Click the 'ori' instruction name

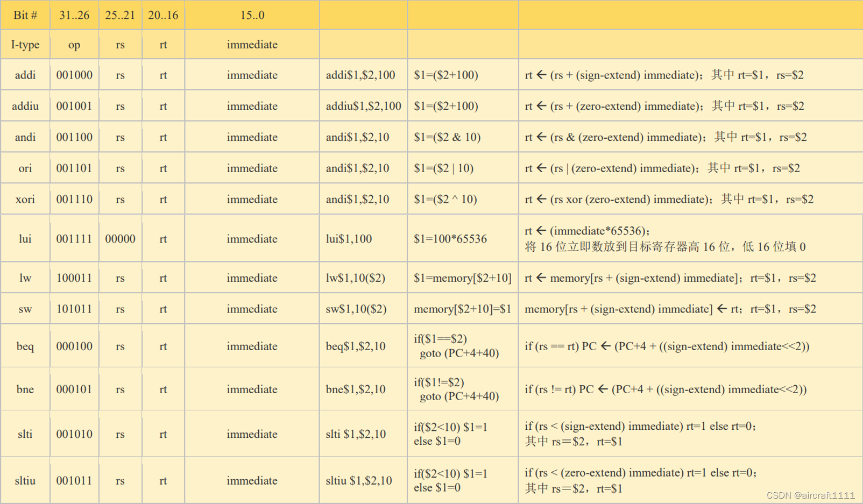[x=25, y=168]
